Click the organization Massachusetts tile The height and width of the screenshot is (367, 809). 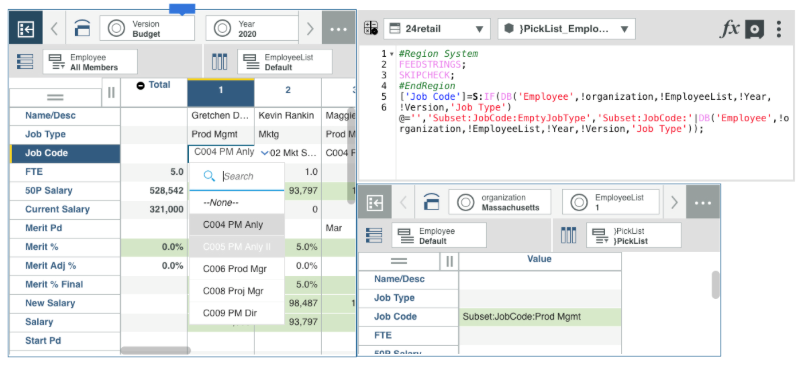click(499, 202)
